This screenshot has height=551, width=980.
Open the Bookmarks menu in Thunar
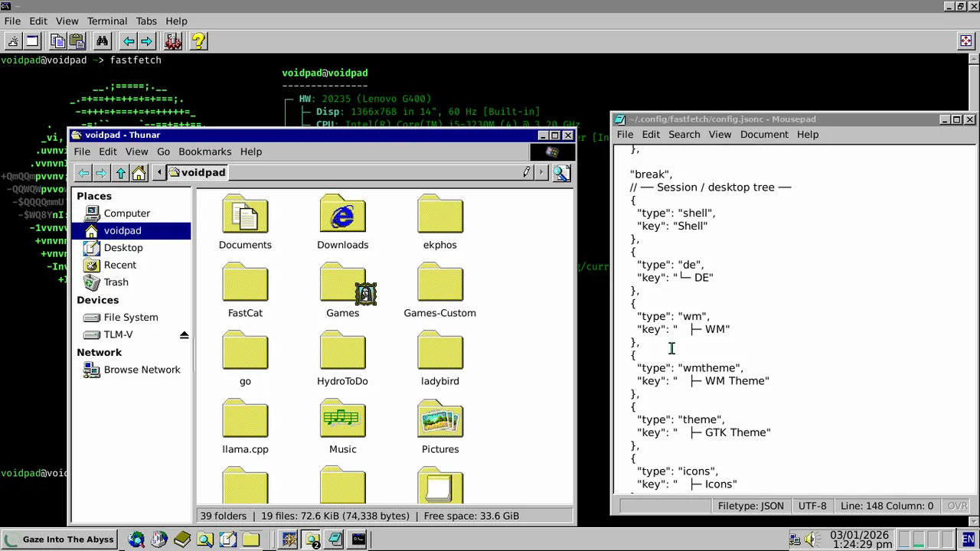(204, 152)
